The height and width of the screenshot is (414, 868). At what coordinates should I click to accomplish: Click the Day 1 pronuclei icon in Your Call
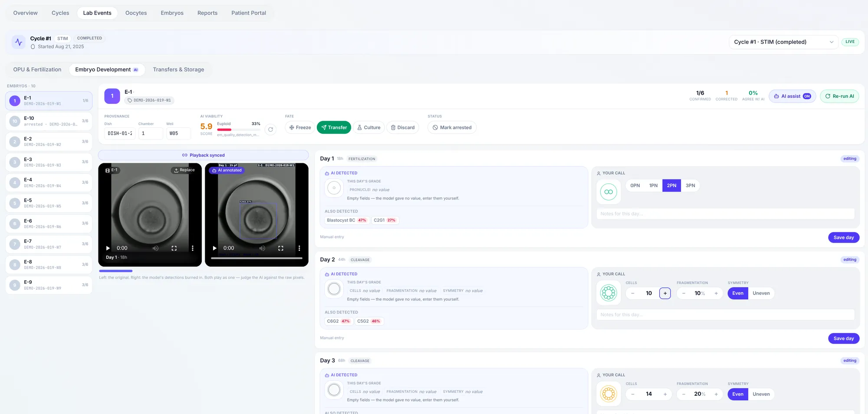tap(608, 192)
